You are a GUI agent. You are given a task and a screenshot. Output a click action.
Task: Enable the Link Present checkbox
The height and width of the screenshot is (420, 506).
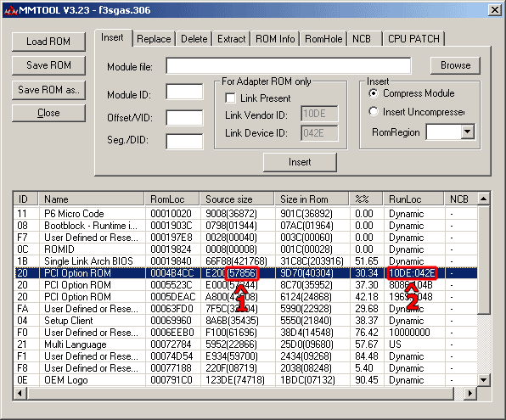[x=230, y=98]
